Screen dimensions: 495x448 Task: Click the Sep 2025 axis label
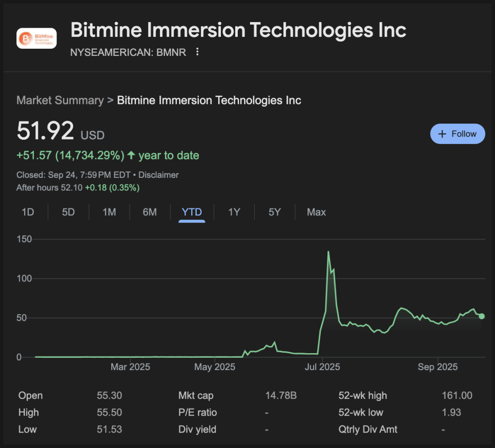tap(438, 367)
